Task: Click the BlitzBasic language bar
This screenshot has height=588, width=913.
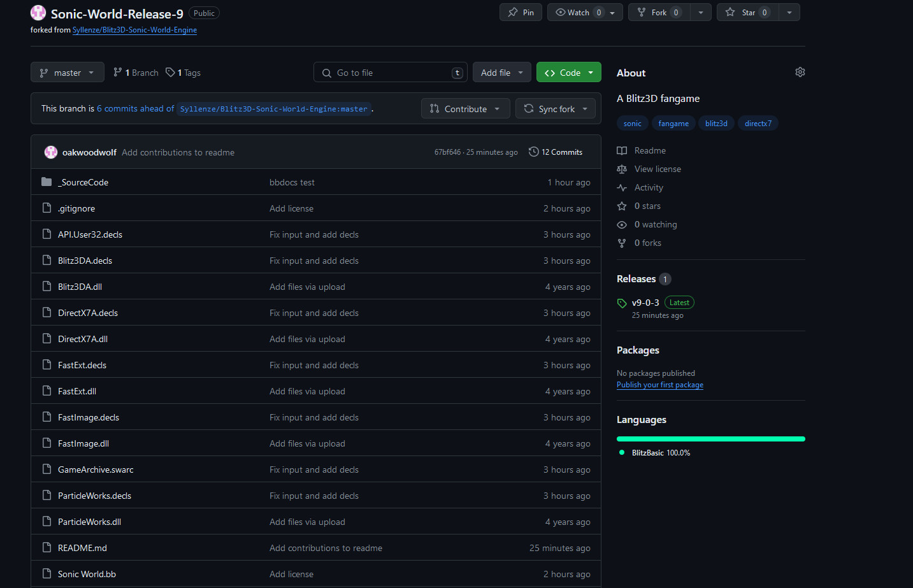Action: coord(710,439)
